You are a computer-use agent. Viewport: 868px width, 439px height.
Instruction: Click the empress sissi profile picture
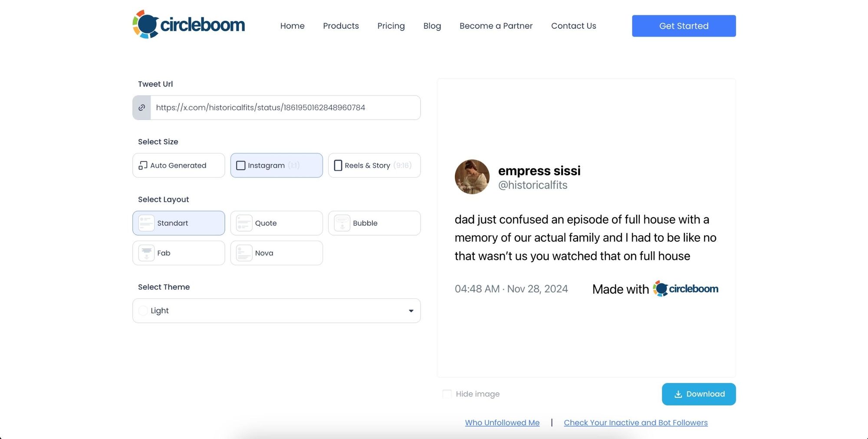click(x=472, y=177)
